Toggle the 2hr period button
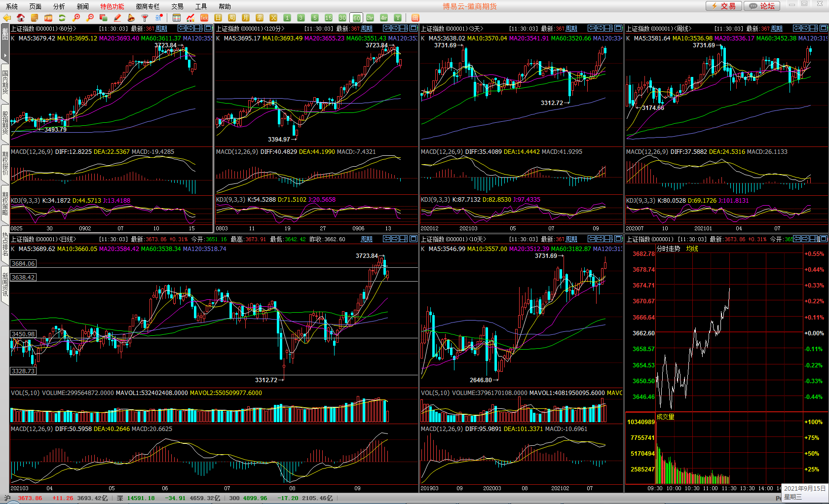The image size is (829, 504). click(x=370, y=18)
